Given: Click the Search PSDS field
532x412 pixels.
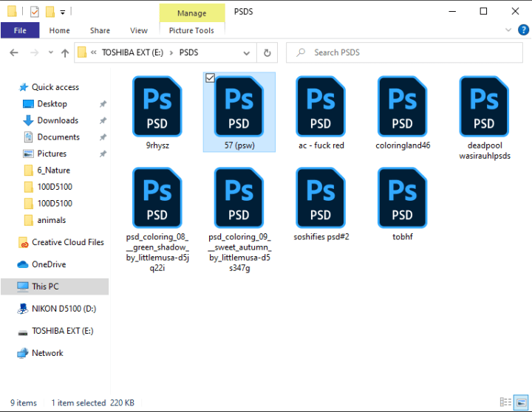Looking at the screenshot, I should point(404,52).
